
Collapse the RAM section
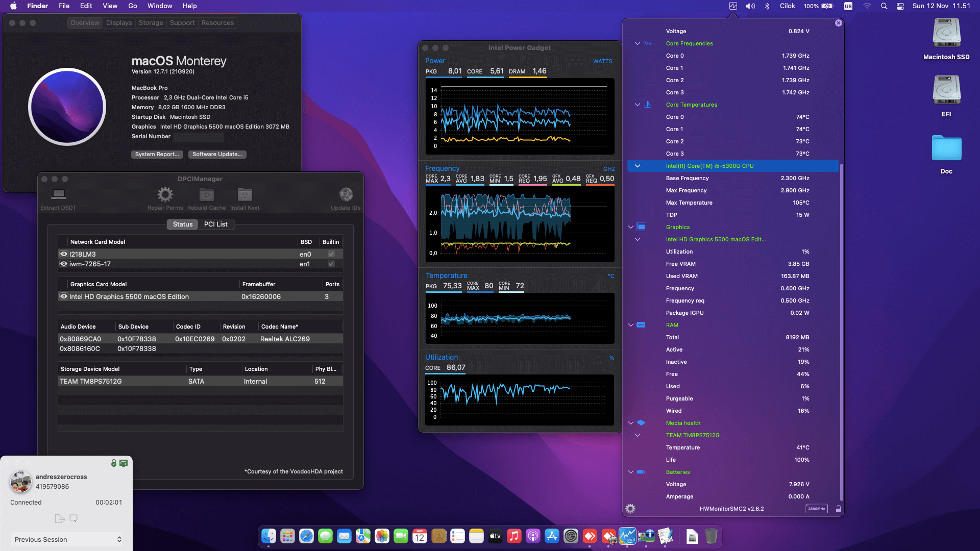coord(631,325)
